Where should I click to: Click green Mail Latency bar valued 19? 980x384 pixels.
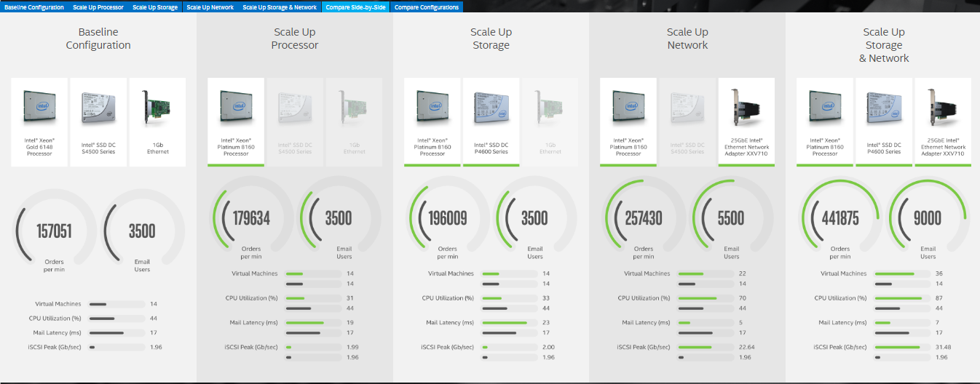coord(313,322)
